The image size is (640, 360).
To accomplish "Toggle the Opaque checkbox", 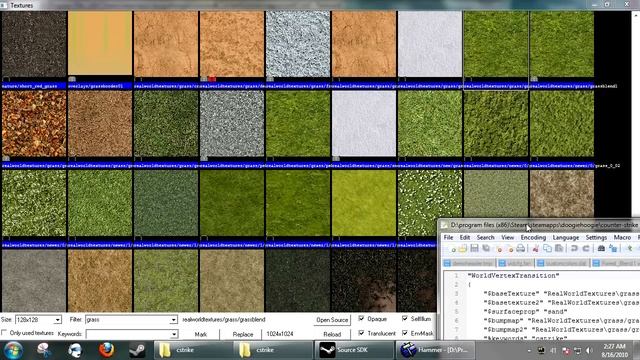I will coord(361,318).
